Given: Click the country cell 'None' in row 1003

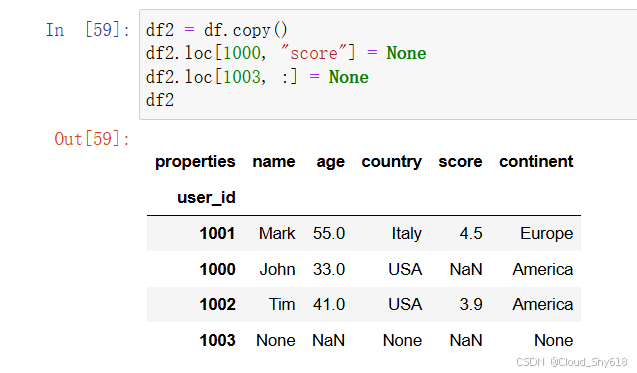Looking at the screenshot, I should click(x=402, y=340).
